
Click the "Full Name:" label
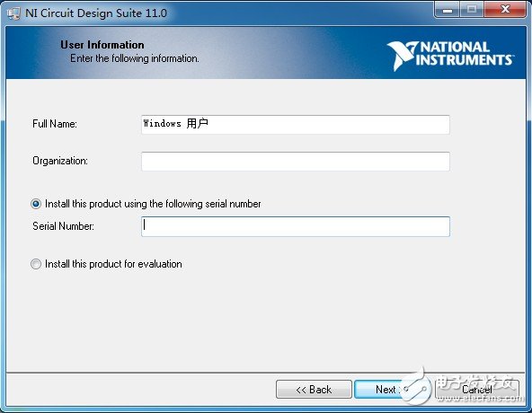[55, 124]
